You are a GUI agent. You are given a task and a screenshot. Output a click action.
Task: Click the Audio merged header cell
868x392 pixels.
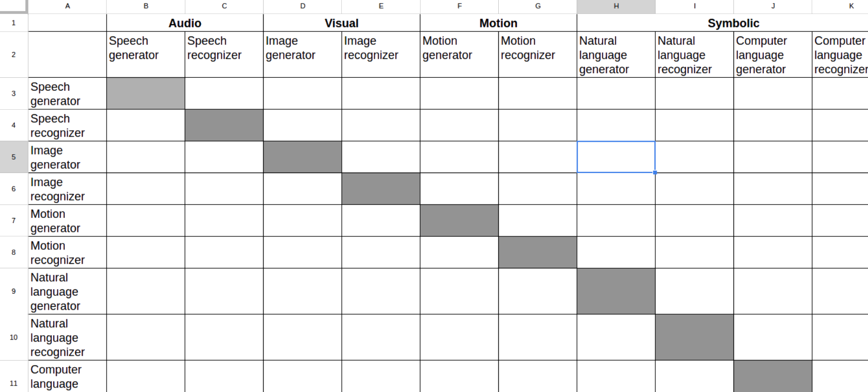click(185, 23)
